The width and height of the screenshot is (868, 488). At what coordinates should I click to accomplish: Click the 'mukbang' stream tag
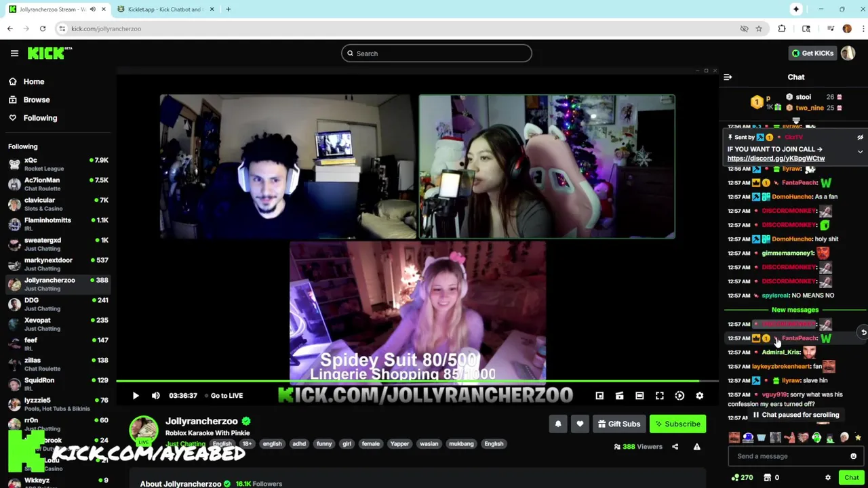point(461,444)
